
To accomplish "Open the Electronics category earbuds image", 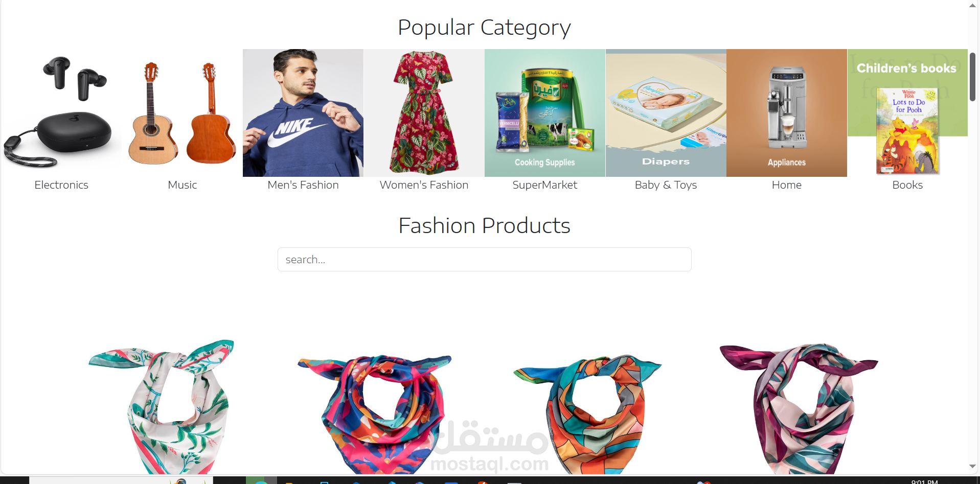I will tap(61, 113).
